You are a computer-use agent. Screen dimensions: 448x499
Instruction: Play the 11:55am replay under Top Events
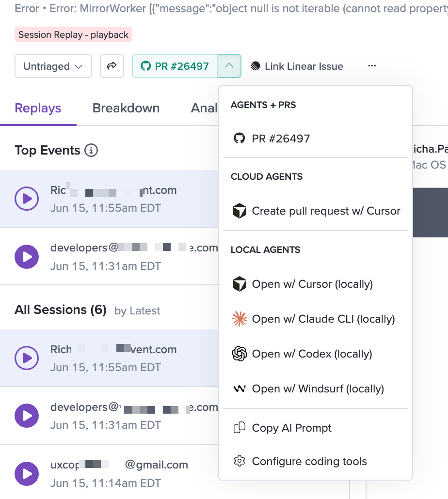point(27,199)
